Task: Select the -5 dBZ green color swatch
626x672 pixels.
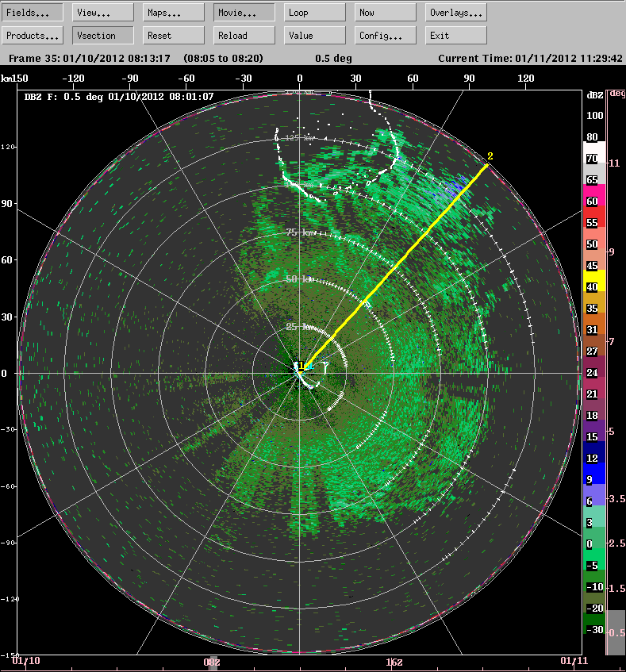Action: [x=594, y=559]
